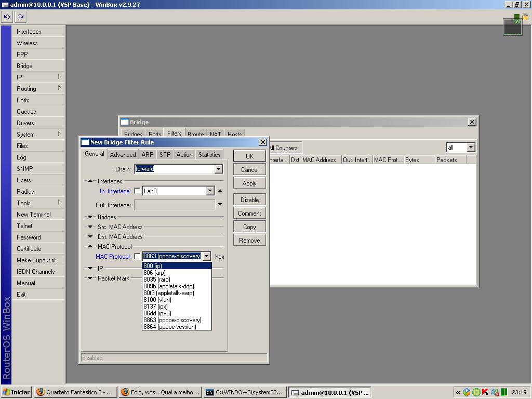The image size is (532, 399).
Task: Switch to the Advanced tab
Action: point(123,155)
